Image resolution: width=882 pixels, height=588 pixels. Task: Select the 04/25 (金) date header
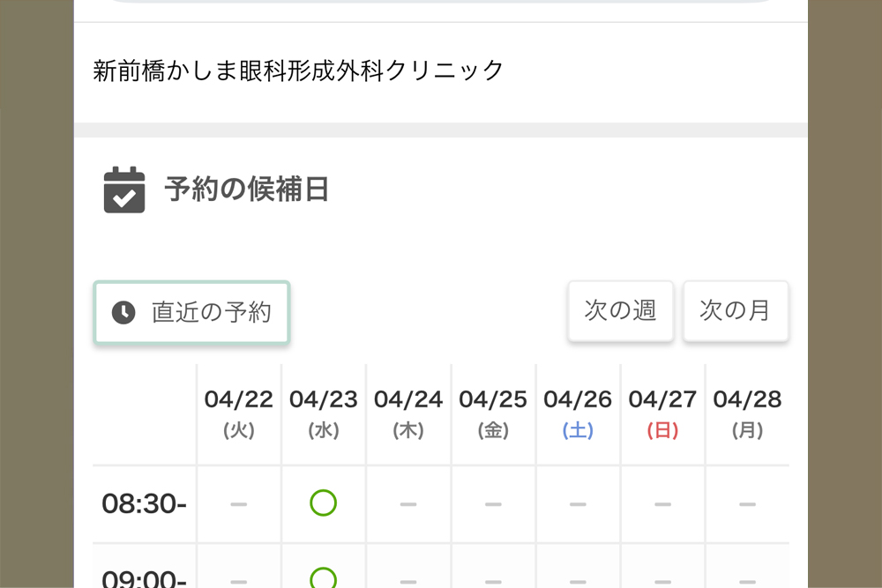pos(493,414)
